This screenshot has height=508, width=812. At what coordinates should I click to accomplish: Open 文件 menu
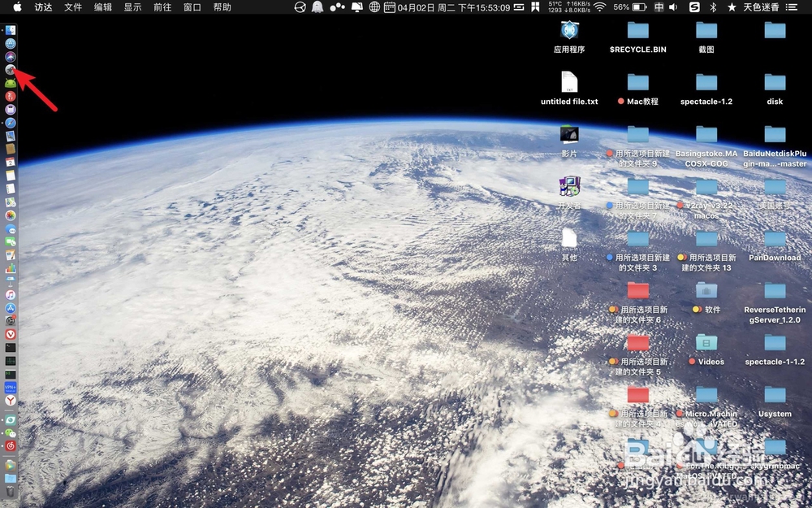click(x=73, y=7)
